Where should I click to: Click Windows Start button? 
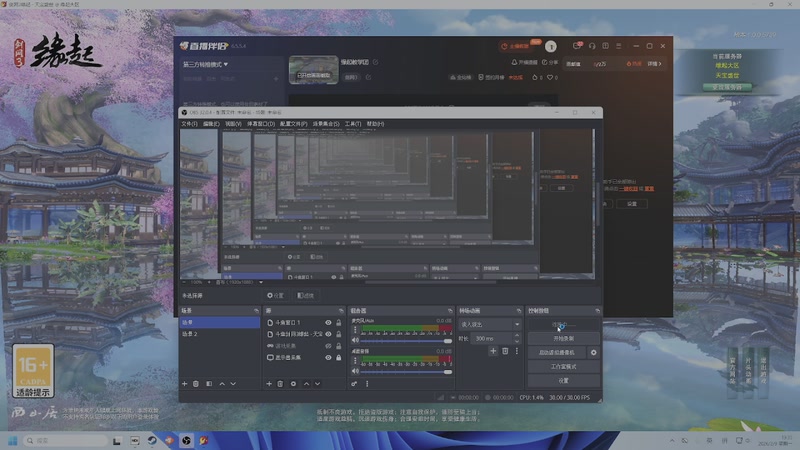(13, 440)
